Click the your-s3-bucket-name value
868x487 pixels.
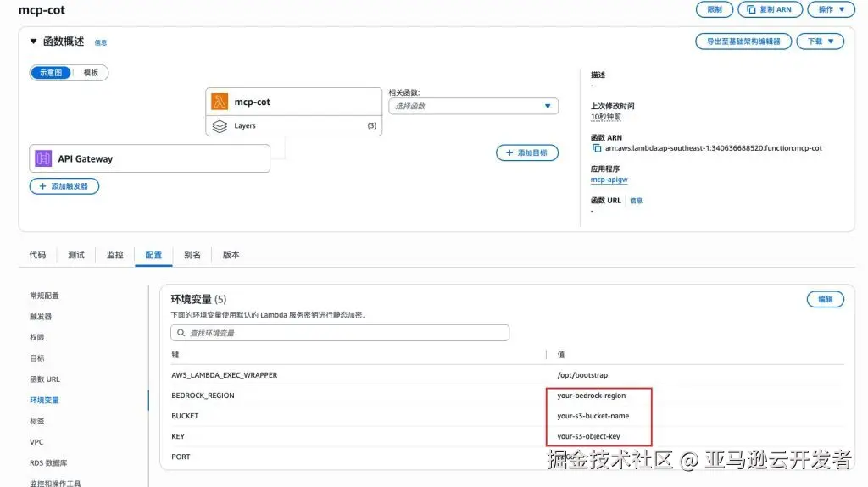(x=593, y=416)
